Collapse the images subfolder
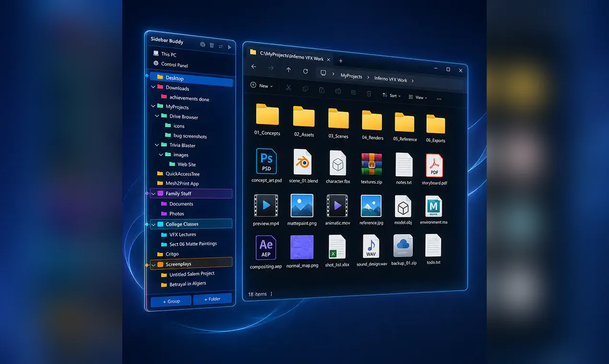The height and width of the screenshot is (364, 609). pyautogui.click(x=161, y=155)
